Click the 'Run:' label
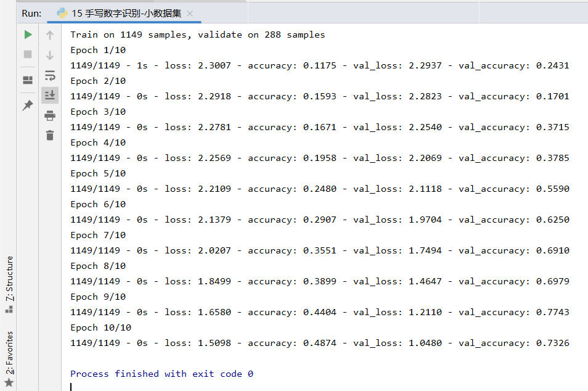Viewport: 588px width, 391px height. (31, 14)
